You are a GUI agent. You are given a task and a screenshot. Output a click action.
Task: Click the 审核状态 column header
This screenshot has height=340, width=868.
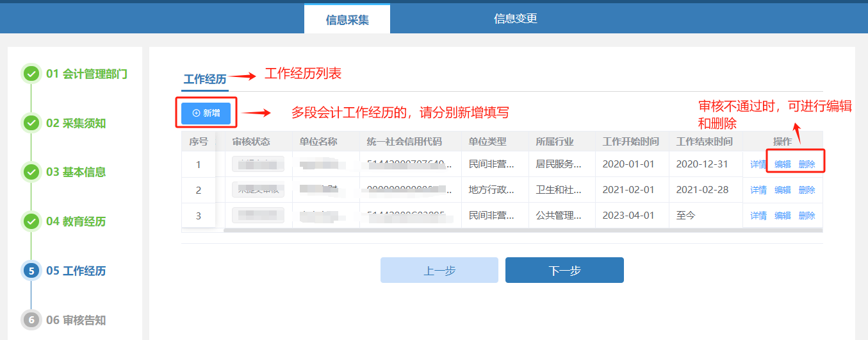[251, 142]
